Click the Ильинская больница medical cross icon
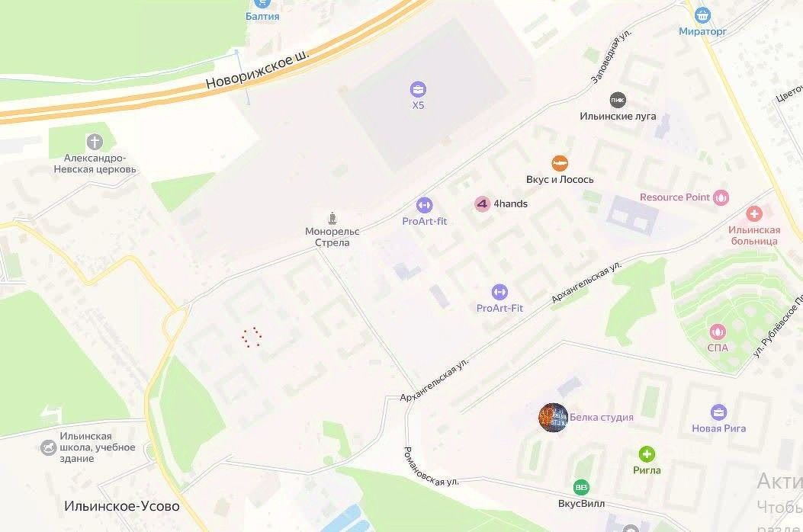The image size is (803, 532). tap(754, 213)
